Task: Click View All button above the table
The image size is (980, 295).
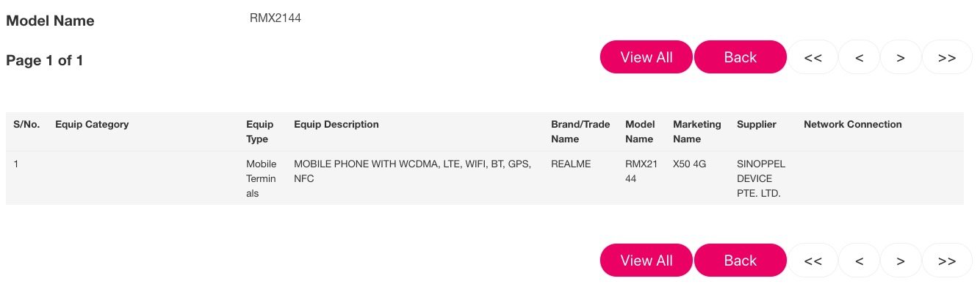Action: (x=646, y=57)
